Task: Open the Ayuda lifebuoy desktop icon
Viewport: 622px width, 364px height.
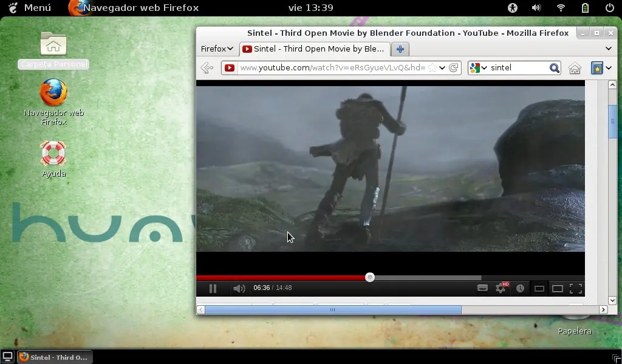Action: [x=53, y=159]
